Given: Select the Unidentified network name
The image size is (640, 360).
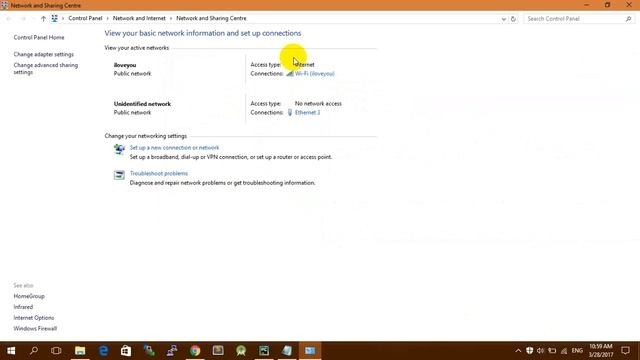Looking at the screenshot, I should click(x=142, y=104).
